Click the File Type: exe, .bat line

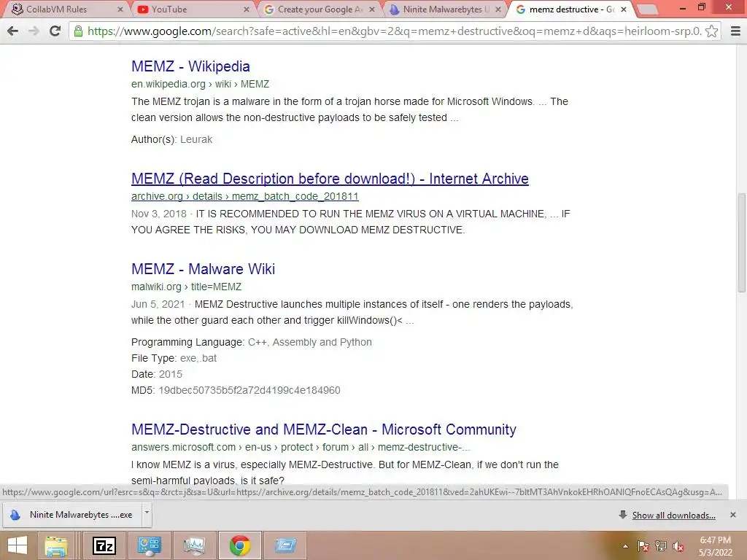coord(174,358)
